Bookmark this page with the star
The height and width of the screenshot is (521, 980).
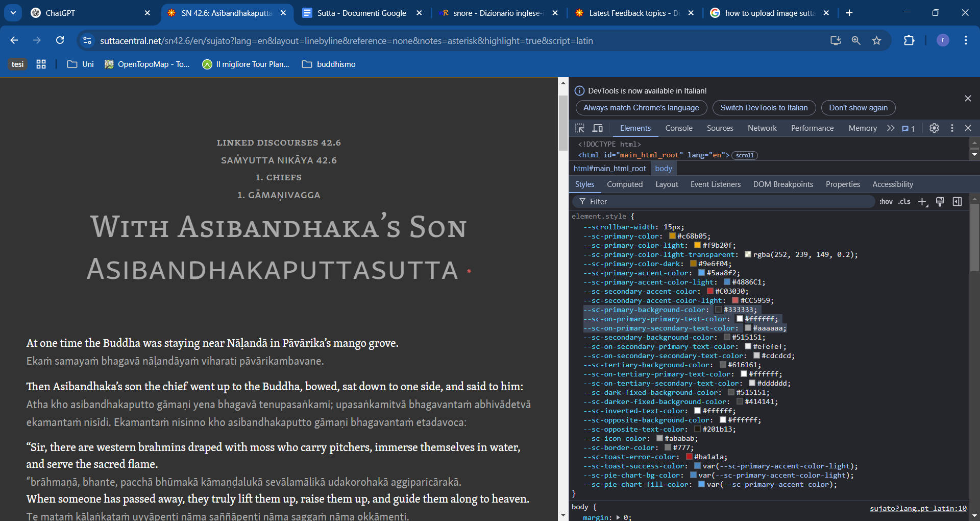pyautogui.click(x=876, y=40)
